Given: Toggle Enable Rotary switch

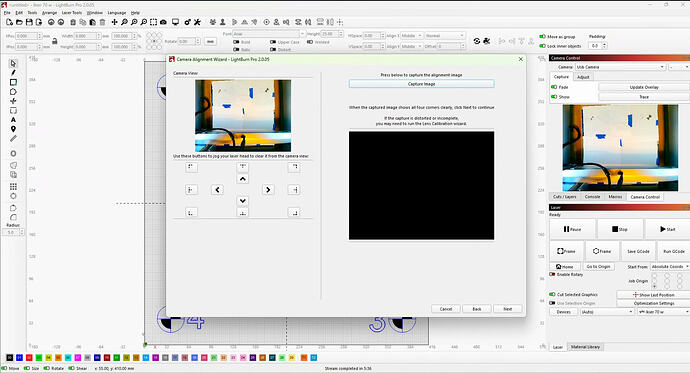Looking at the screenshot, I should pyautogui.click(x=552, y=274).
